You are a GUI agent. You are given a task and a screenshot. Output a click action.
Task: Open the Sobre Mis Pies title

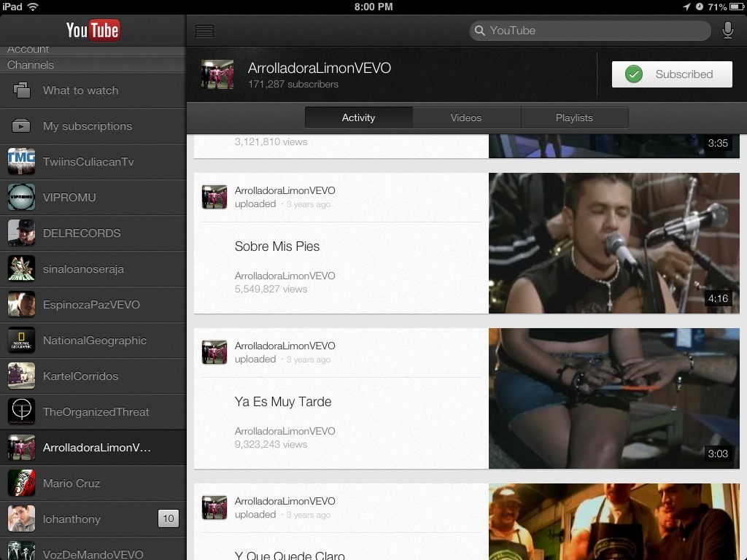pos(276,246)
